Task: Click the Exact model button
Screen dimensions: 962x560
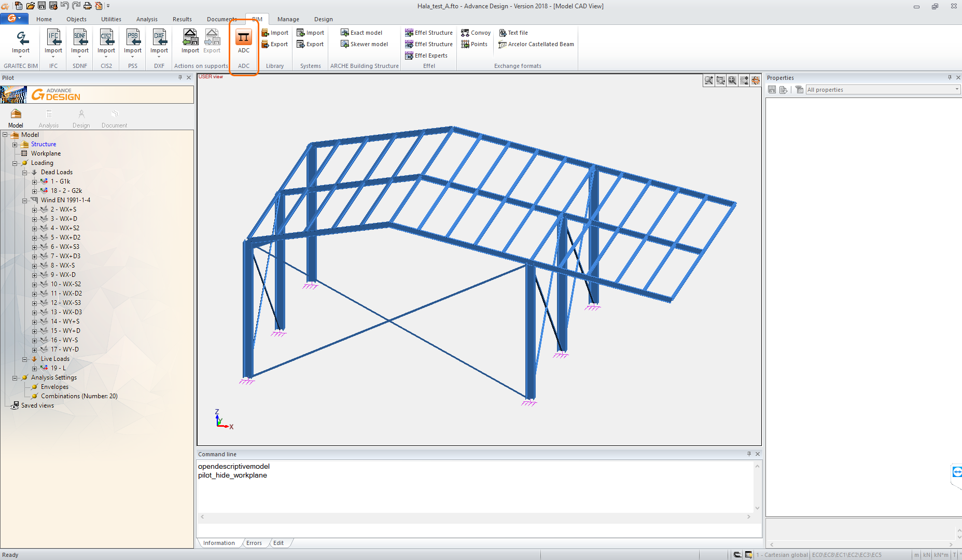Action: pos(361,33)
